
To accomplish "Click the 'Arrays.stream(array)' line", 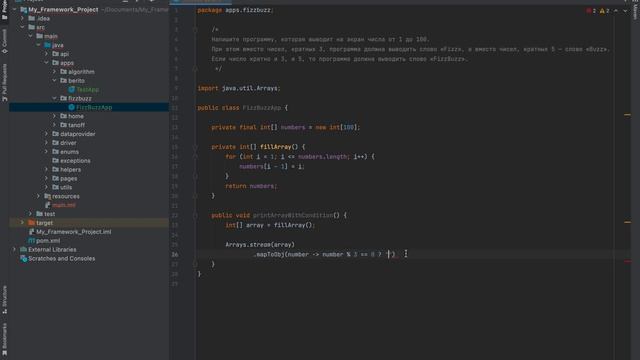I will [260, 245].
